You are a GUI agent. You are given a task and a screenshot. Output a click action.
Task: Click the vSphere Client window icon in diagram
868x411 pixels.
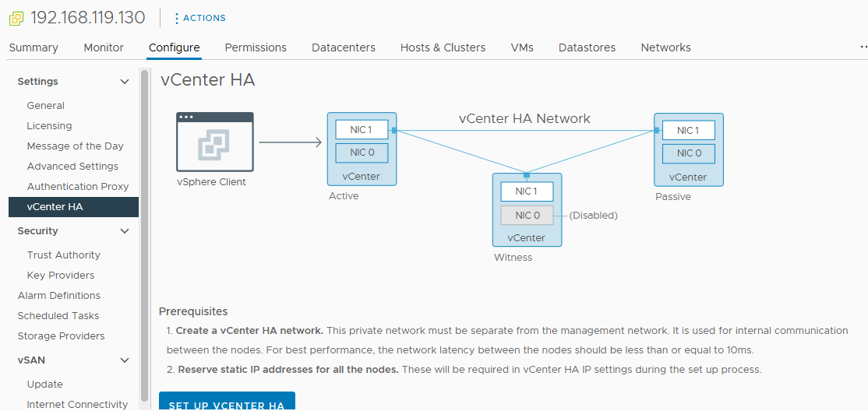215,142
